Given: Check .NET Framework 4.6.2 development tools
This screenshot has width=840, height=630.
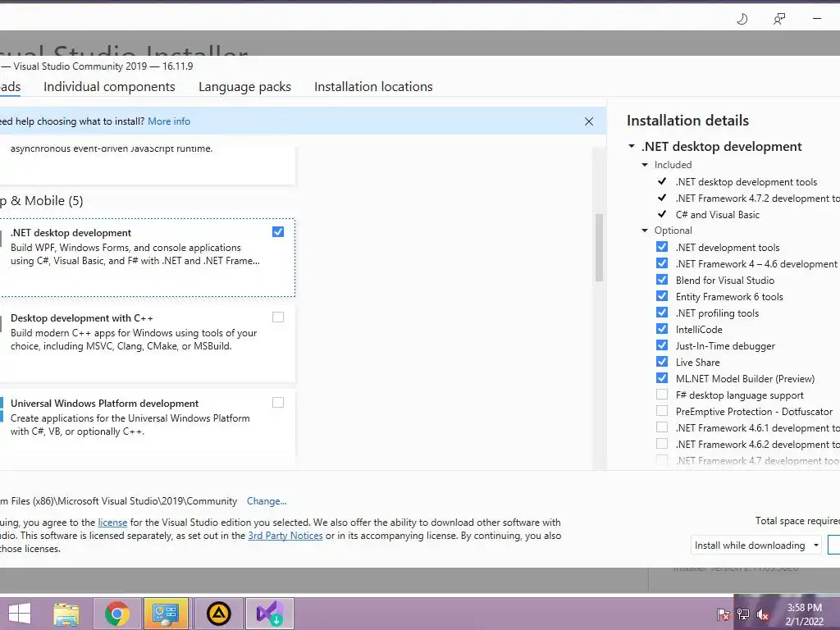Looking at the screenshot, I should click(662, 444).
